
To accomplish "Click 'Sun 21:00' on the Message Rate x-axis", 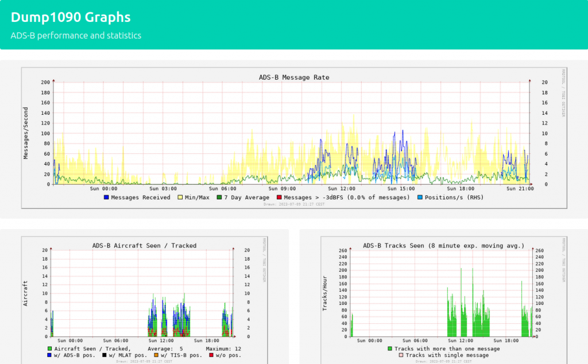I will pyautogui.click(x=520, y=188).
